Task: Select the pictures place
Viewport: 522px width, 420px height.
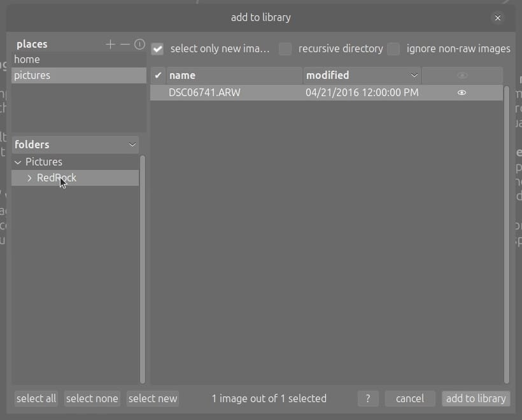Action: 79,76
